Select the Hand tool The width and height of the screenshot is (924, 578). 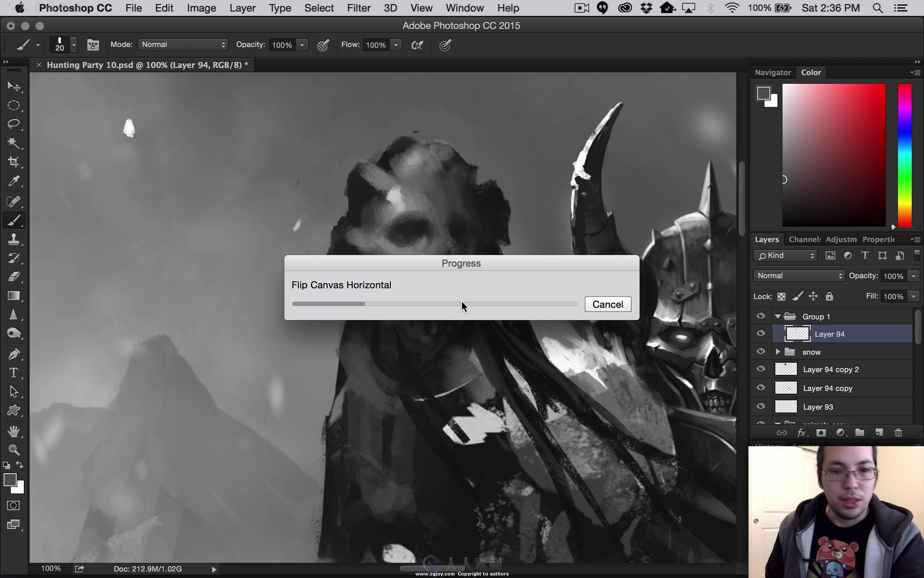pyautogui.click(x=14, y=431)
